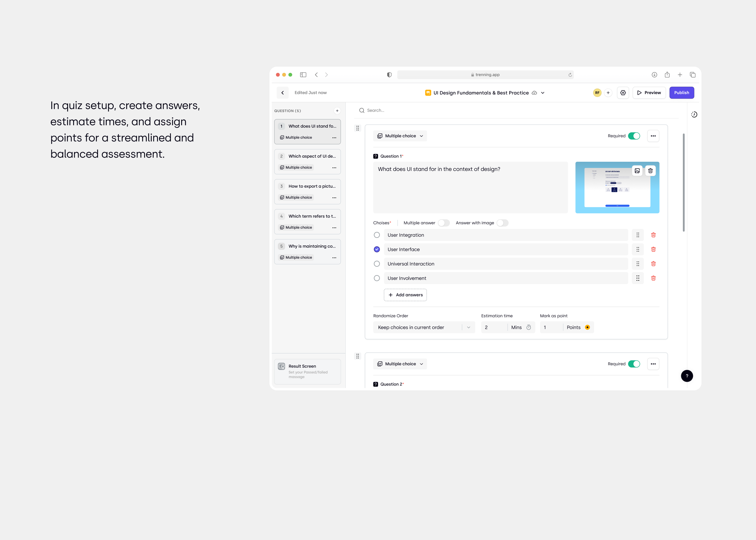Click Add answers button
Screen dimensions: 756x540
click(406, 295)
